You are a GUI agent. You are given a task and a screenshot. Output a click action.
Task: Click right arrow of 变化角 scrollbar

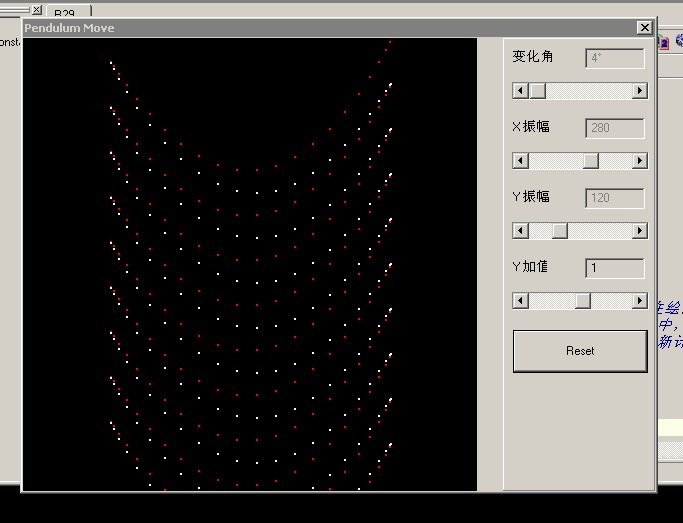tap(639, 91)
